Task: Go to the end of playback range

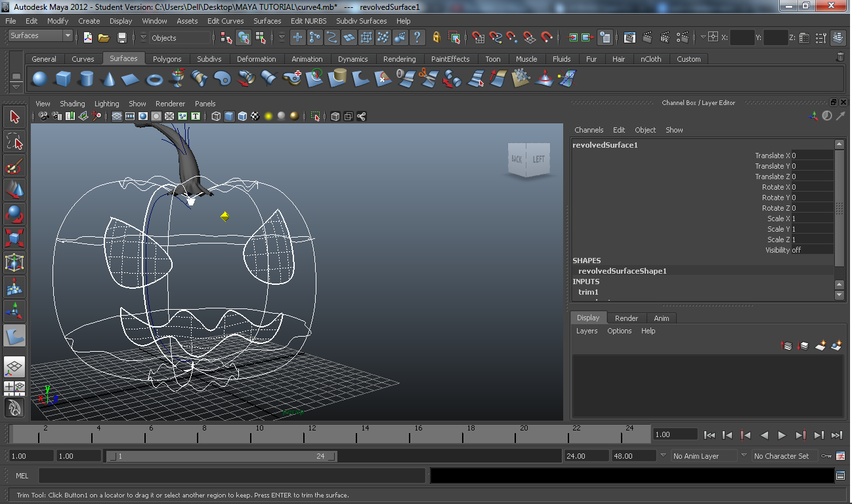Action: [x=836, y=434]
